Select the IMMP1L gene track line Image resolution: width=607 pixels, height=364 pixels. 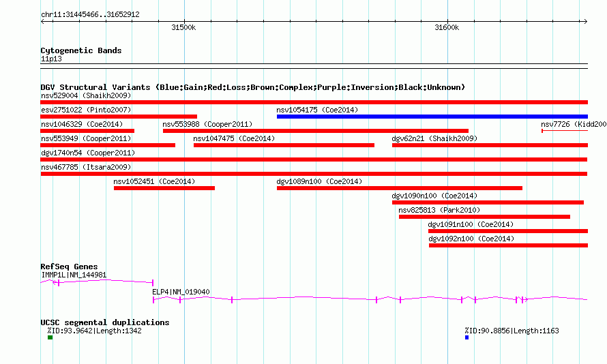point(97,282)
